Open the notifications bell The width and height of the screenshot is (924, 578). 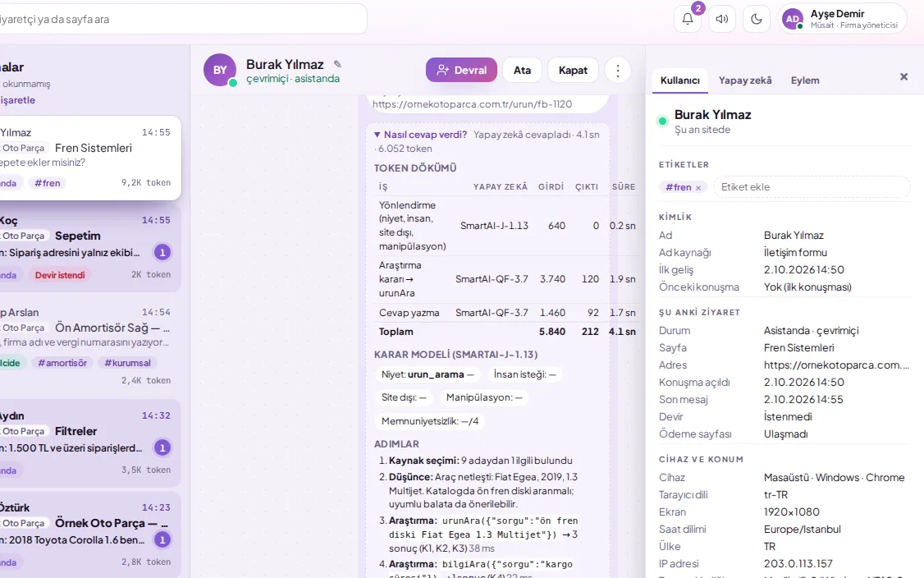click(687, 19)
